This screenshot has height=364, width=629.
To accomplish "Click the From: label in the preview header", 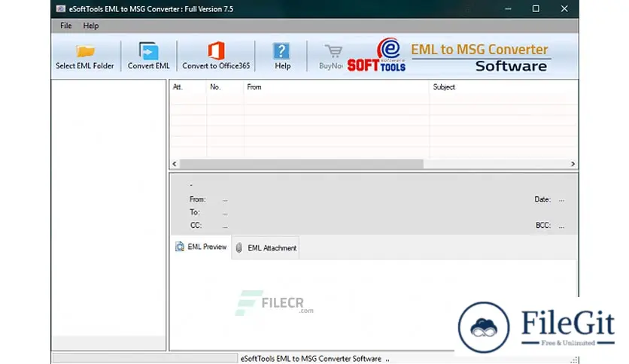I will click(x=197, y=199).
